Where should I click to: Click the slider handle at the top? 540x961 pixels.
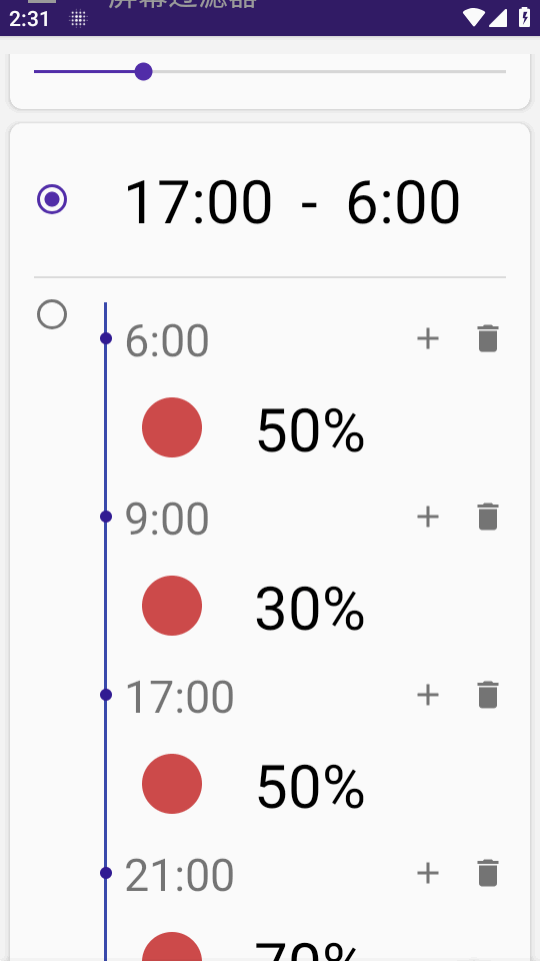coord(143,71)
